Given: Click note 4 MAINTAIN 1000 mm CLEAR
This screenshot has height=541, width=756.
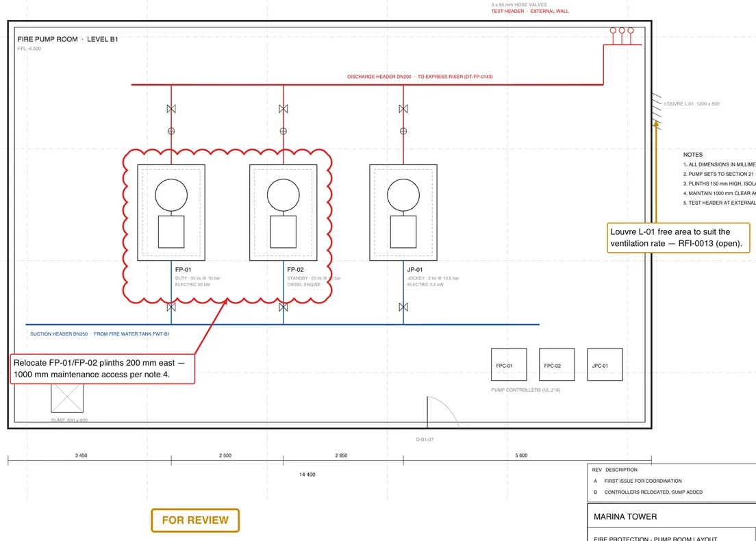Looking at the screenshot, I should pos(719,193).
